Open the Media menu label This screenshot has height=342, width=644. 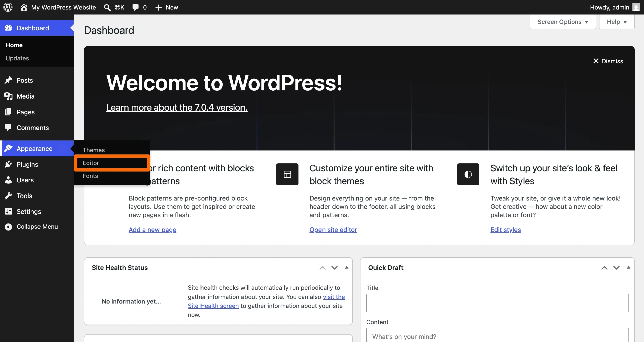26,96
